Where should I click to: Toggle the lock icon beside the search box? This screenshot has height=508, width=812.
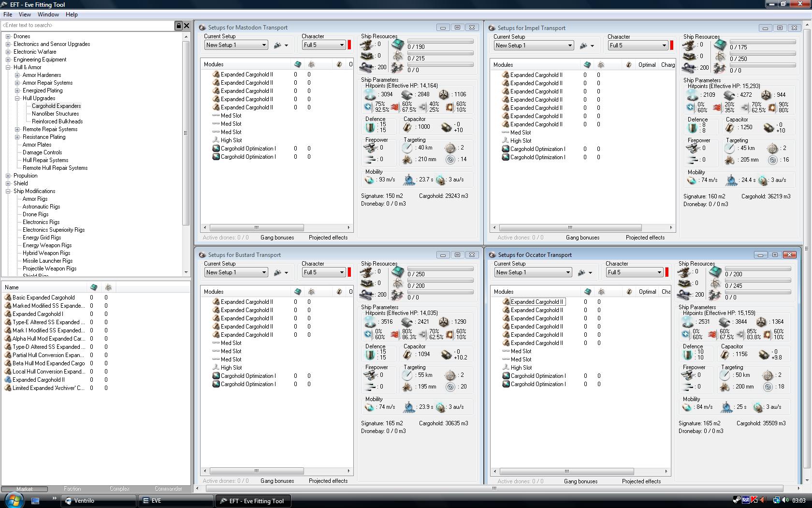tap(178, 25)
